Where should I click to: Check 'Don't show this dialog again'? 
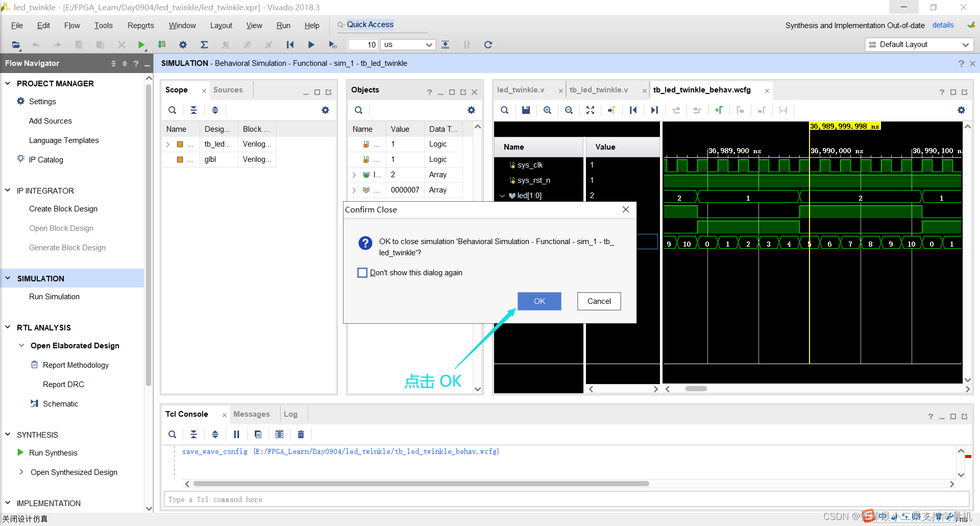[362, 273]
